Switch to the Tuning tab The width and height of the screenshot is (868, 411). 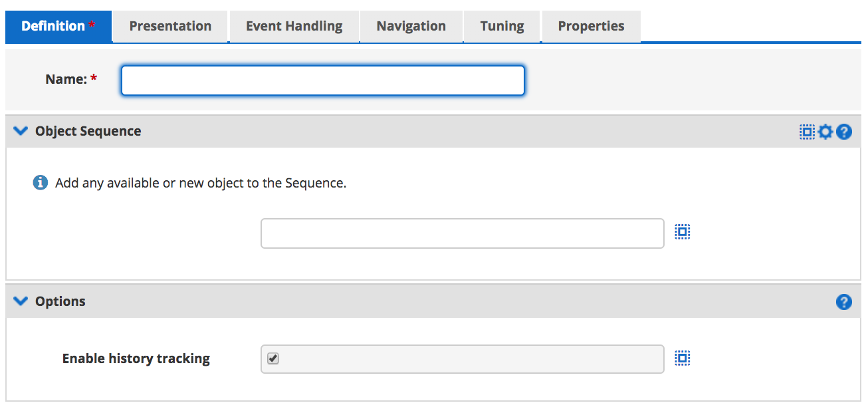[502, 26]
